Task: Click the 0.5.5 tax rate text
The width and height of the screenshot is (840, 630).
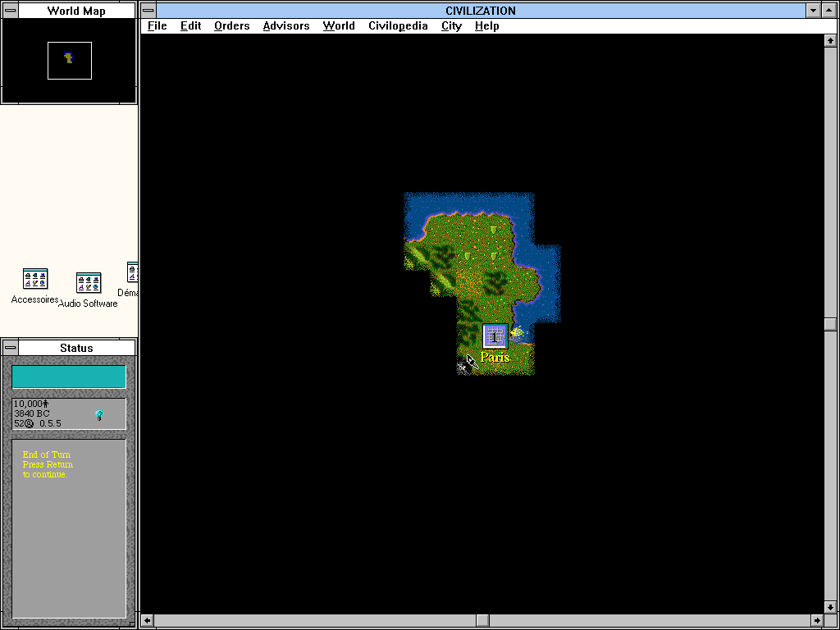Action: [x=50, y=423]
